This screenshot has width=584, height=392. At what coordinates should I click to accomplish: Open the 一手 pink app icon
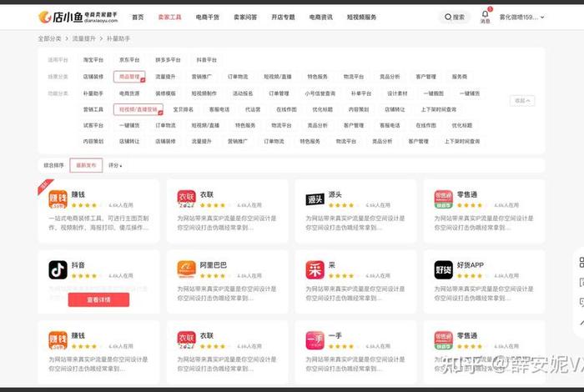[315, 340]
